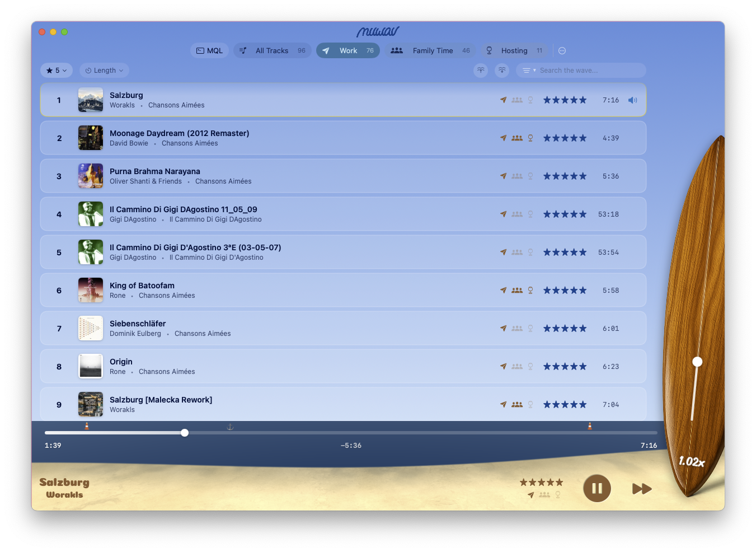756x552 pixels.
Task: Toggle Hosting tag on Moonage Daydream
Action: [530, 138]
